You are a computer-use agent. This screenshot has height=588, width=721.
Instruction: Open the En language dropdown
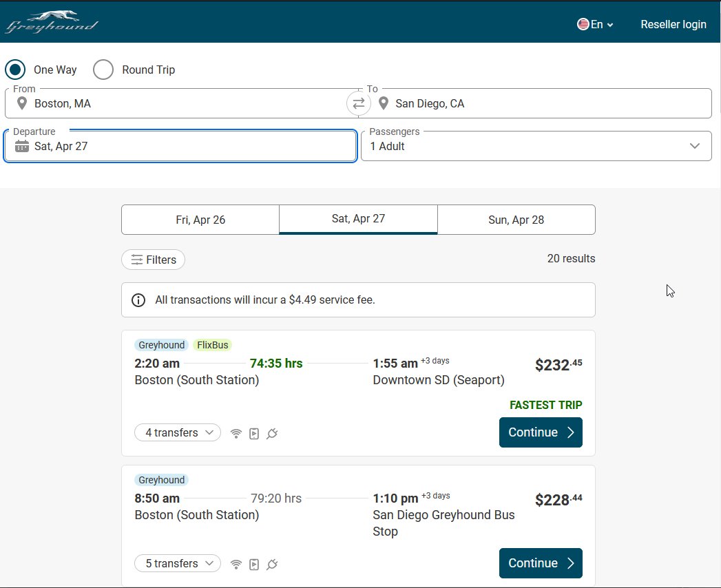tap(596, 24)
